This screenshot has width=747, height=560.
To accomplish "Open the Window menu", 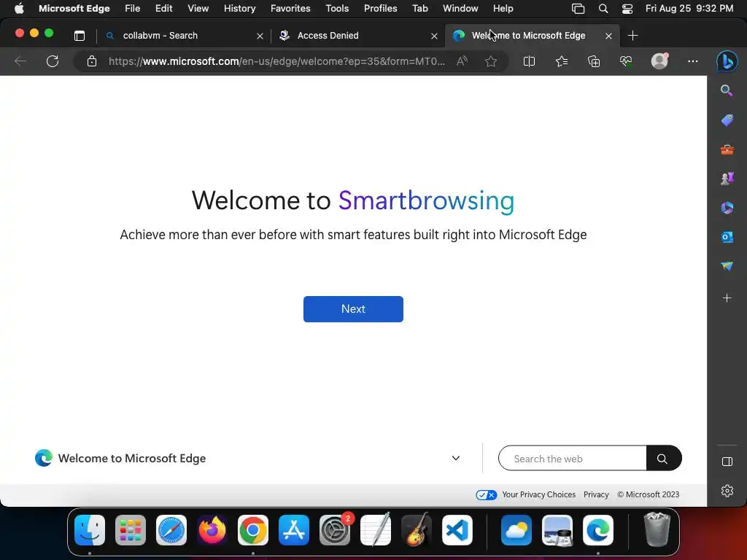I will (460, 9).
